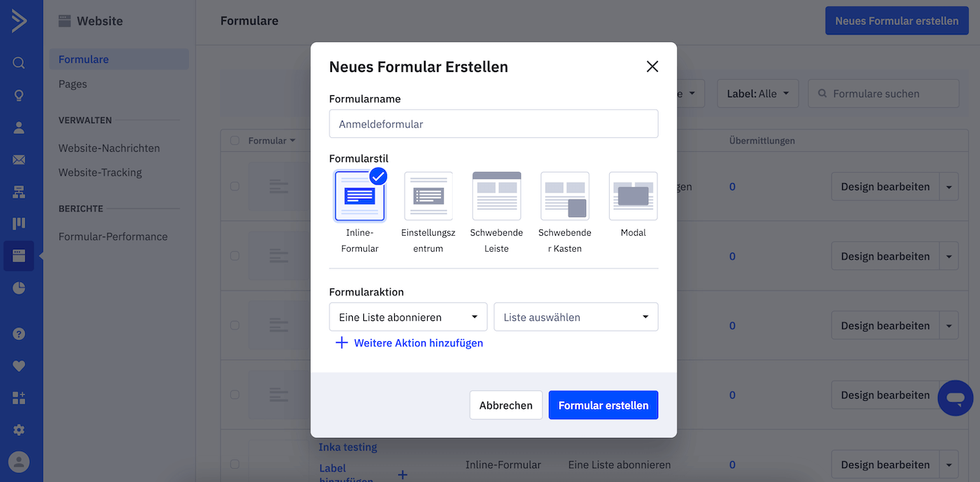Go to Website-Tracking
Image resolution: width=980 pixels, height=482 pixels.
[100, 172]
